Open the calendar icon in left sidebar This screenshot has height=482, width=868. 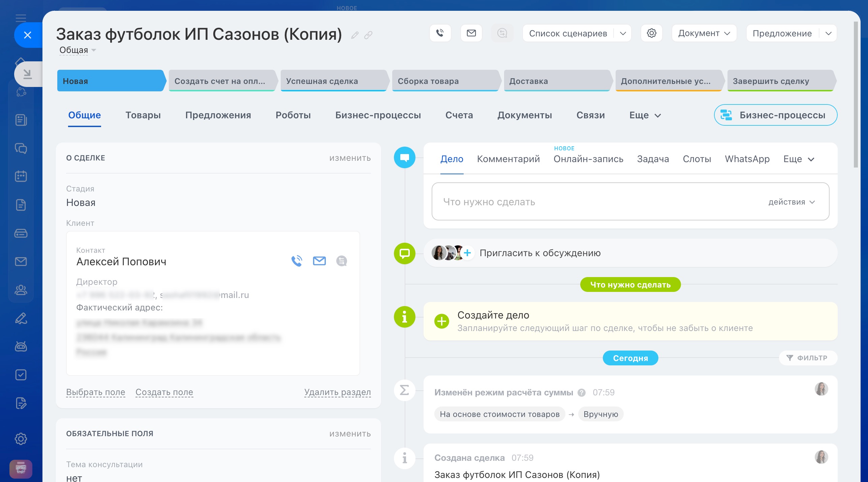click(21, 176)
